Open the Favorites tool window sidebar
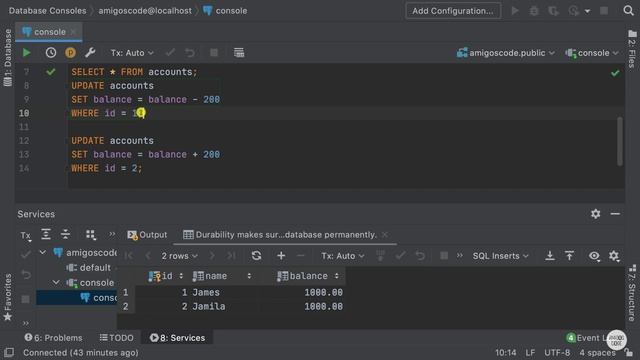The height and width of the screenshot is (360, 640). (7, 297)
